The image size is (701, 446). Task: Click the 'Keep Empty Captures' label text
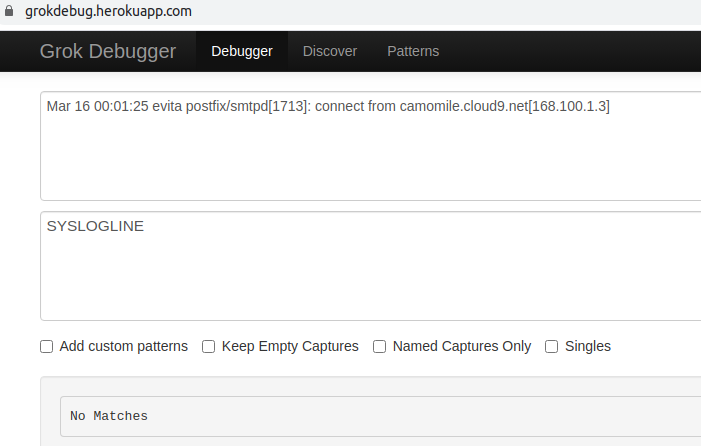(x=290, y=347)
